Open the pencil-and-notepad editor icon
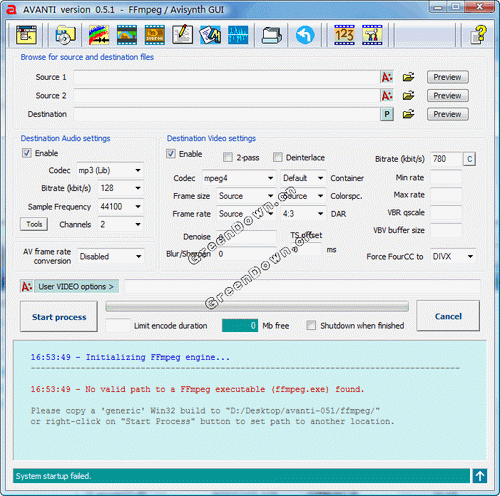This screenshot has height=496, width=500. pyautogui.click(x=182, y=35)
